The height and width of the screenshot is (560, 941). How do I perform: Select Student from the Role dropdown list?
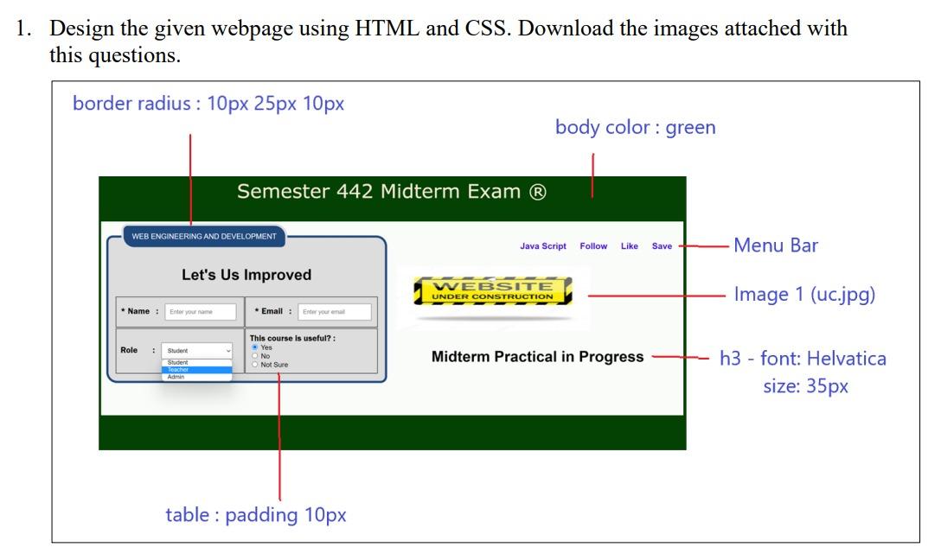click(177, 362)
